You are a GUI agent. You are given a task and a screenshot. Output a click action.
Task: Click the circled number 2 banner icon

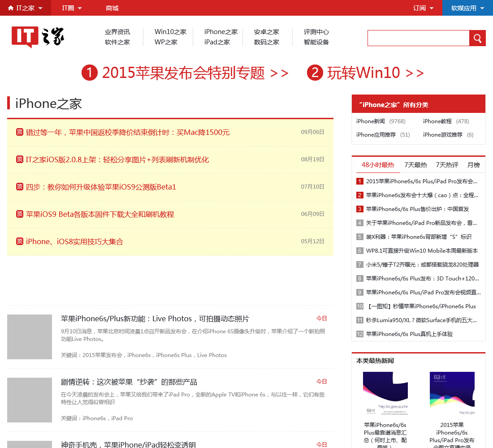[315, 73]
